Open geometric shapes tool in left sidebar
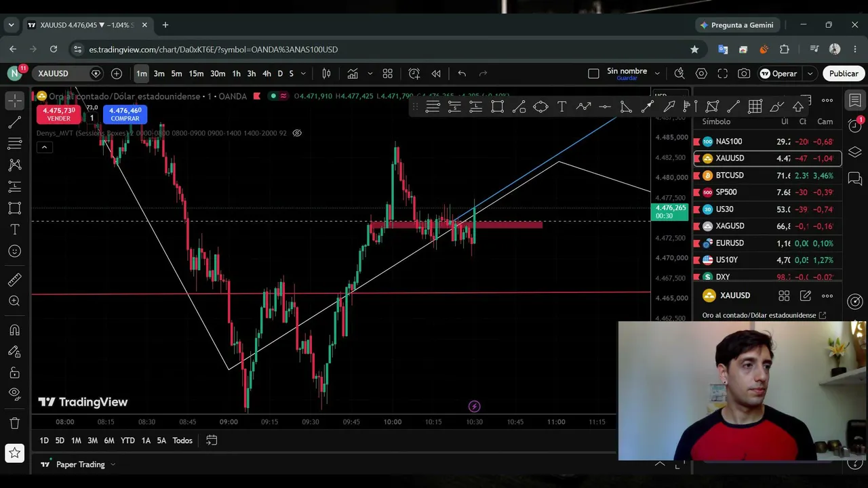Viewport: 868px width, 488px height. pos(15,209)
